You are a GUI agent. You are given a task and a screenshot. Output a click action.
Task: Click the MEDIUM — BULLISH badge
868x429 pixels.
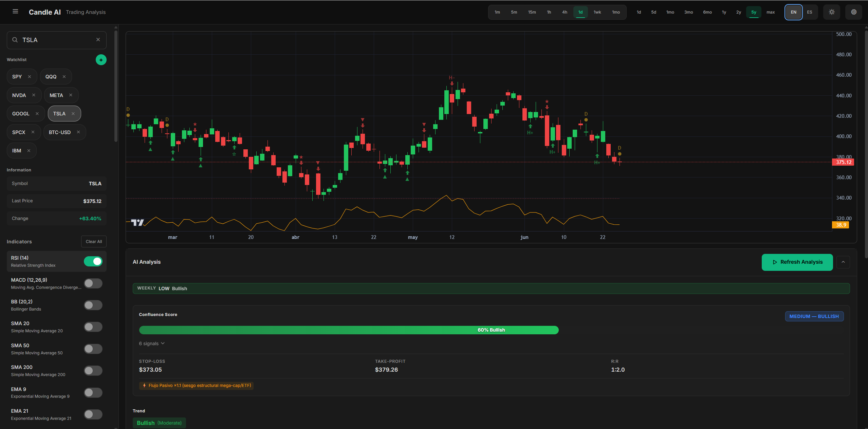[x=814, y=316]
